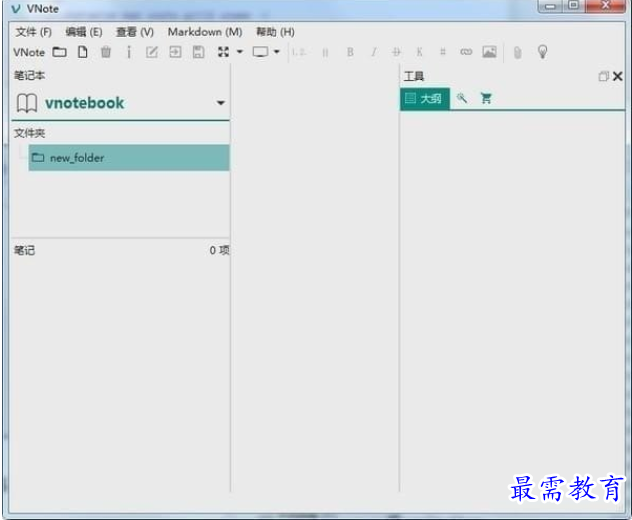
Task: Click the expand mode fullscreen icon
Action: click(223, 52)
